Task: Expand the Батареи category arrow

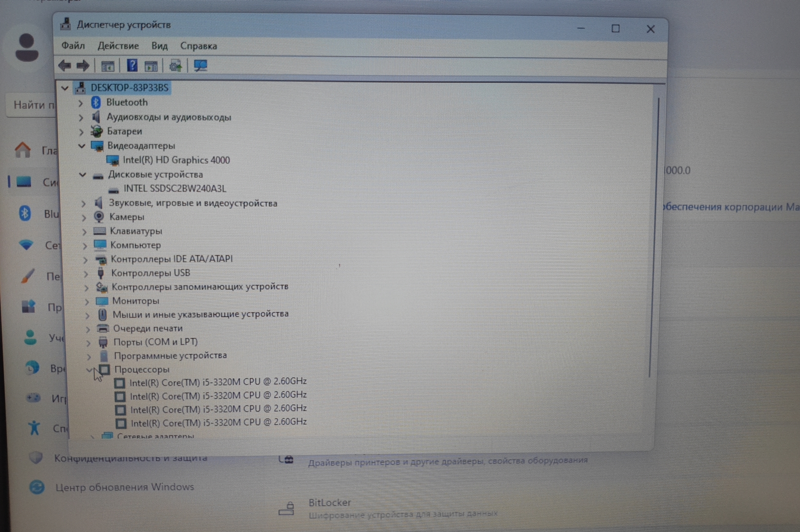Action: tap(81, 132)
